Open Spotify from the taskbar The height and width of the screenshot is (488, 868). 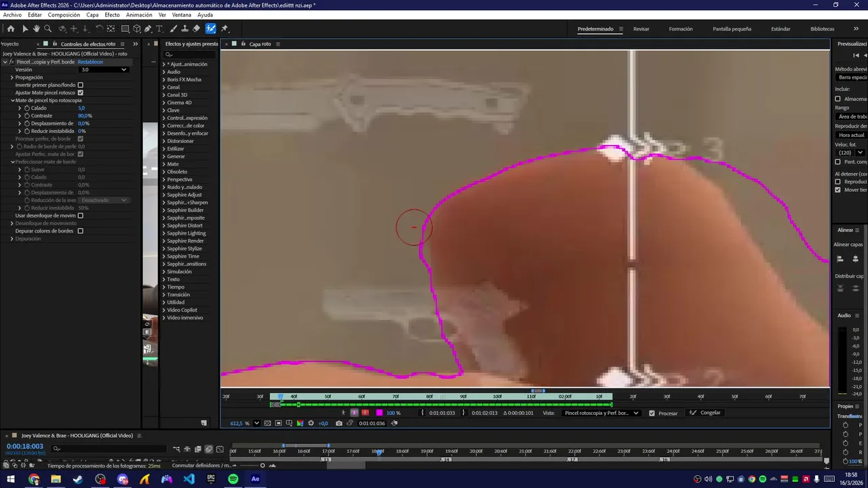(233, 479)
